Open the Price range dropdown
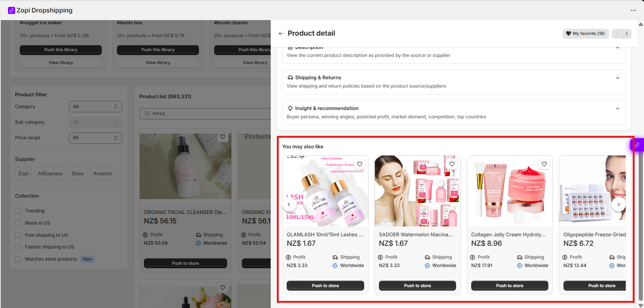Image resolution: width=644 pixels, height=308 pixels. pyautogui.click(x=95, y=138)
